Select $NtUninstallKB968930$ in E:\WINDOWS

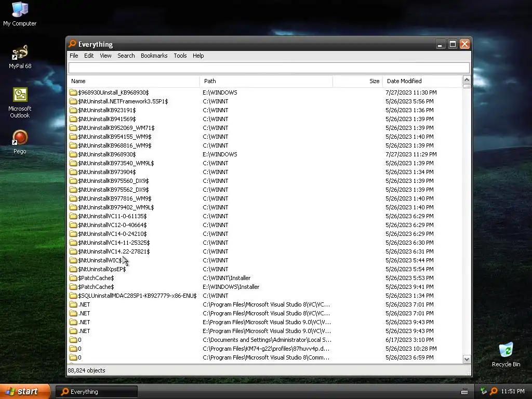point(107,154)
